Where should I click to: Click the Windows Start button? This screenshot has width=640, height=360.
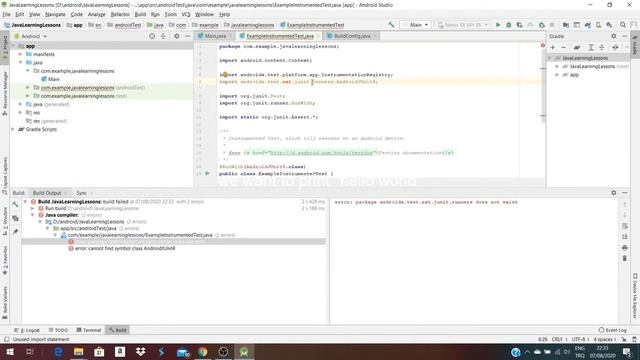pyautogui.click(x=10, y=351)
